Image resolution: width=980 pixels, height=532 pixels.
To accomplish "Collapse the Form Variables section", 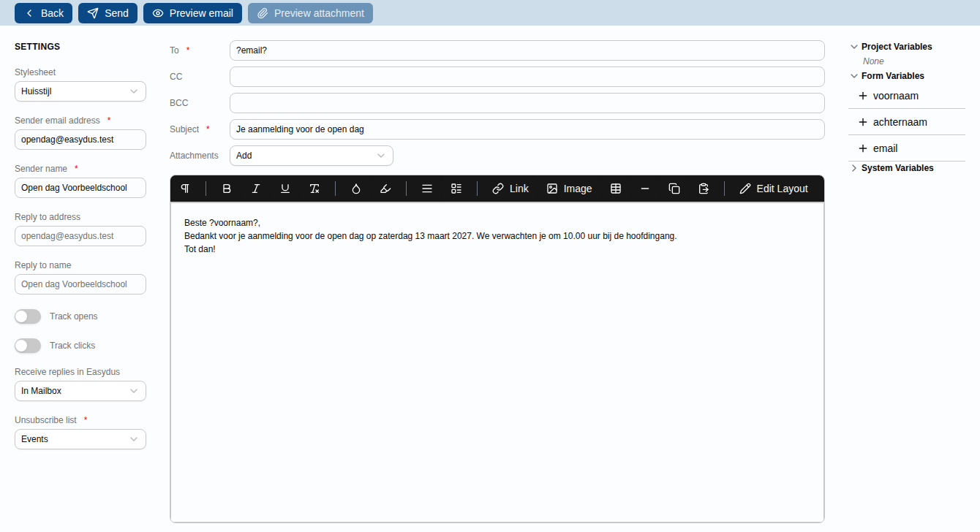I will [x=854, y=76].
